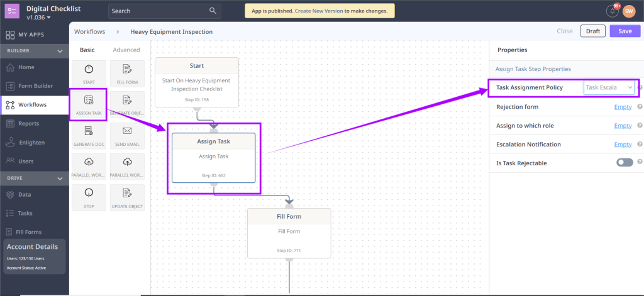Click the search magnifier icon
This screenshot has width=644, height=296.
[213, 11]
